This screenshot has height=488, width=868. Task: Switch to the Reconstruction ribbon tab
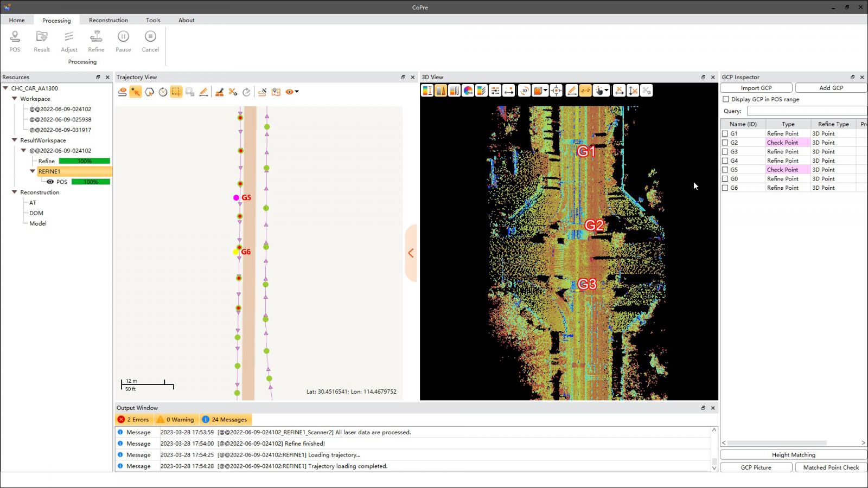108,20
